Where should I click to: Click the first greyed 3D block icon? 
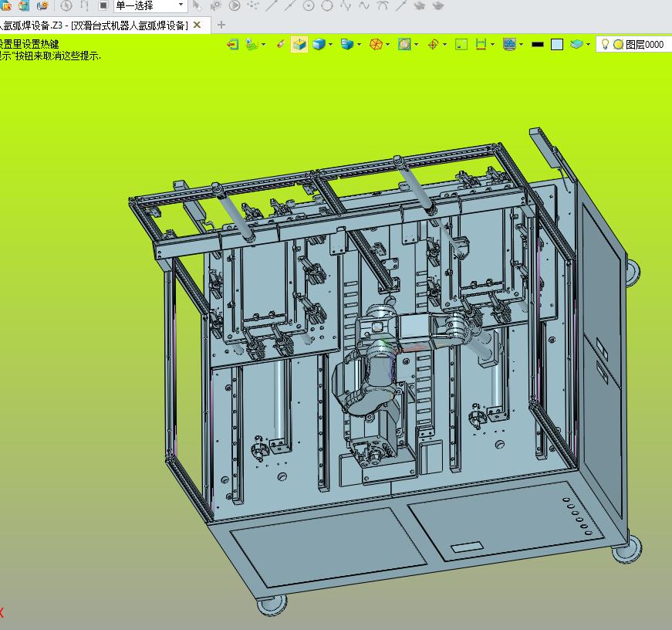click(420, 5)
